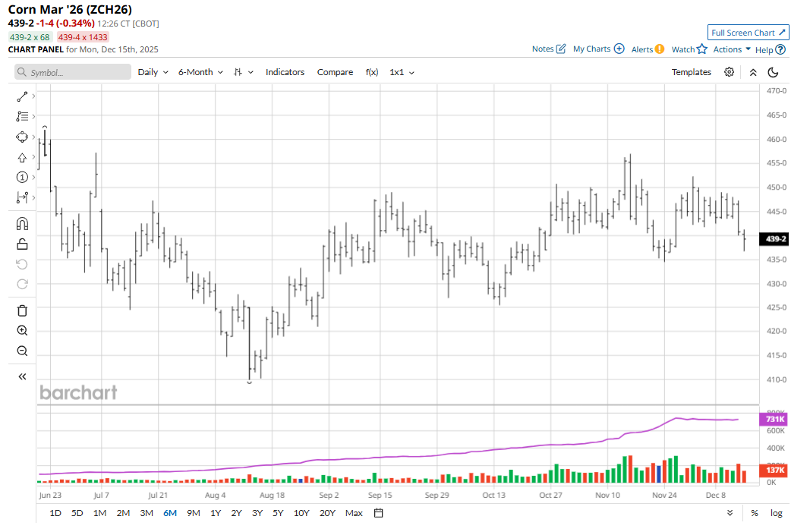The image size is (810, 532).
Task: Add symbol to Watch star icon
Action: [702, 49]
